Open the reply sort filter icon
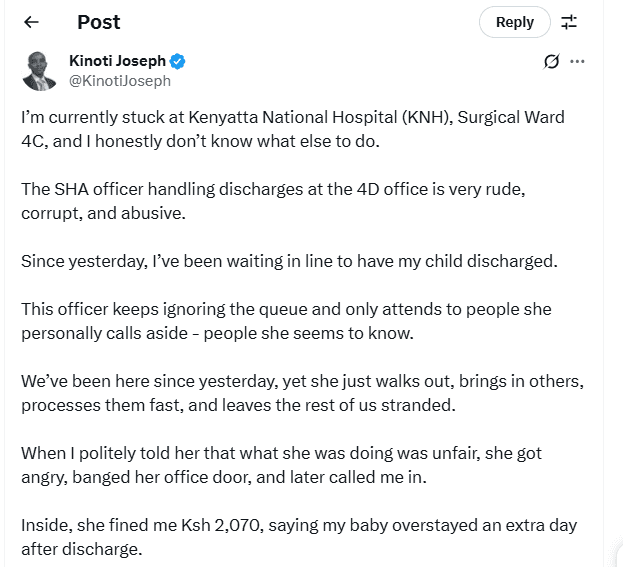 pyautogui.click(x=569, y=22)
